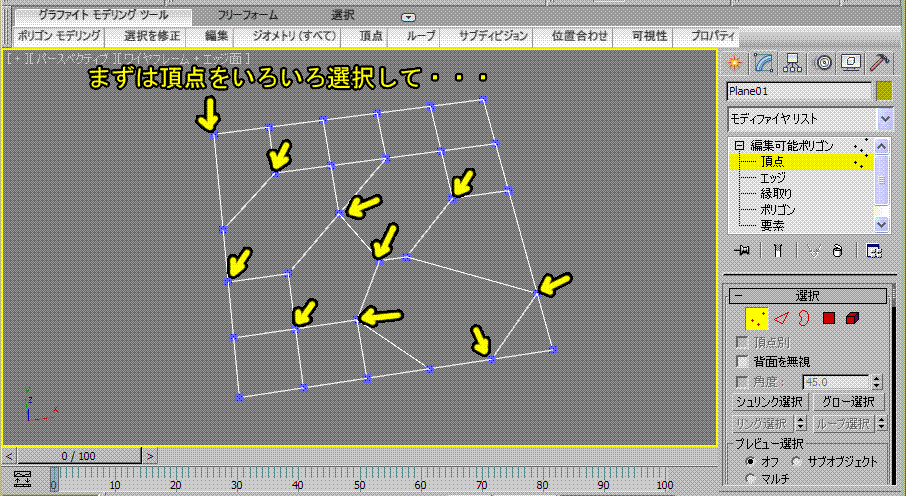This screenshot has width=906, height=496.
Task: Click the Plane01 object name field
Action: pyautogui.click(x=799, y=91)
